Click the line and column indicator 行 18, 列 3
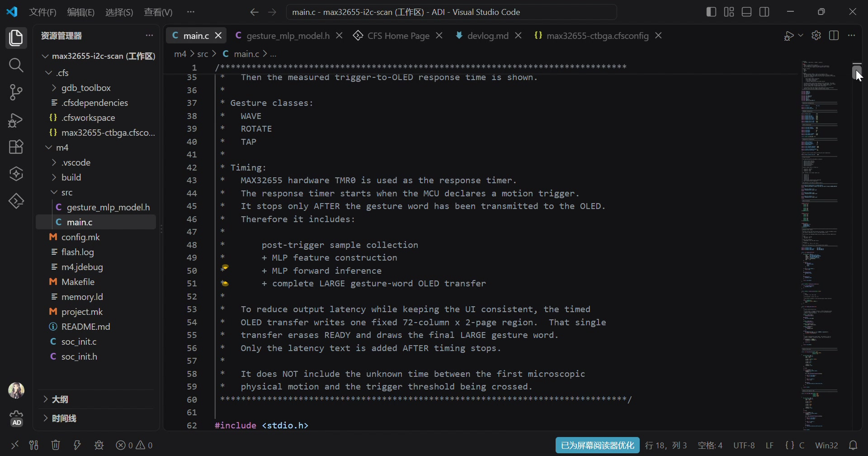 [x=666, y=445]
